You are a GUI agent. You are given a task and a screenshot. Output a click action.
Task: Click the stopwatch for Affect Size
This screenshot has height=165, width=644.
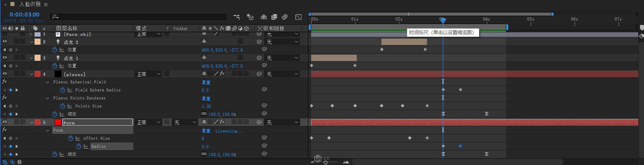71,138
